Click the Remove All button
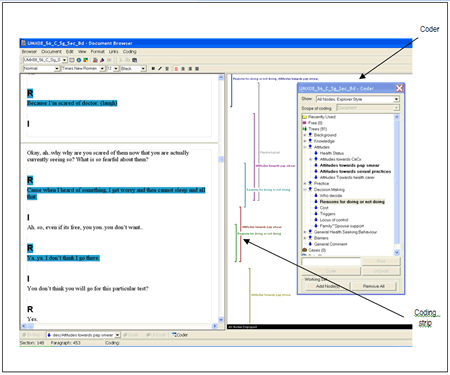Viewport: 450px width, 375px height. point(374,286)
